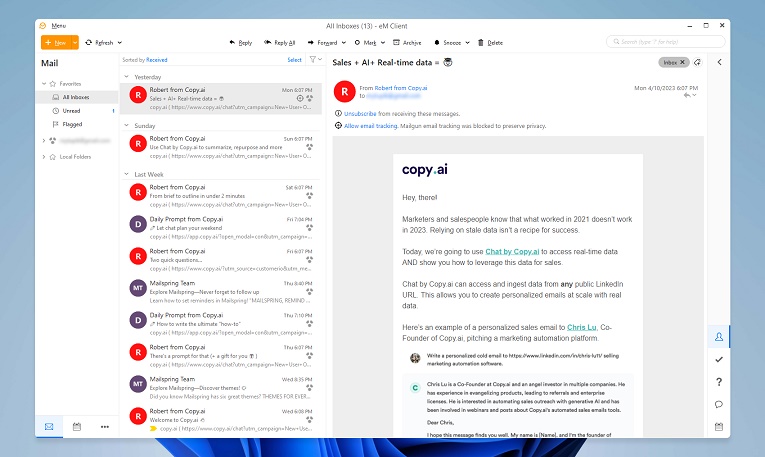Collapse the Yesterday message group

pos(126,77)
